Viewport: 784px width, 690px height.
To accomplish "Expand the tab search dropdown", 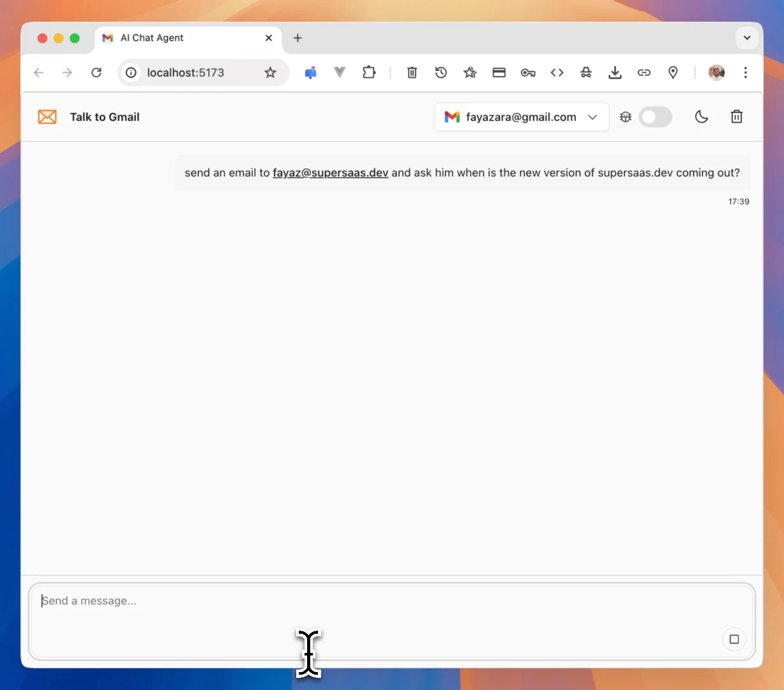I will 747,38.
